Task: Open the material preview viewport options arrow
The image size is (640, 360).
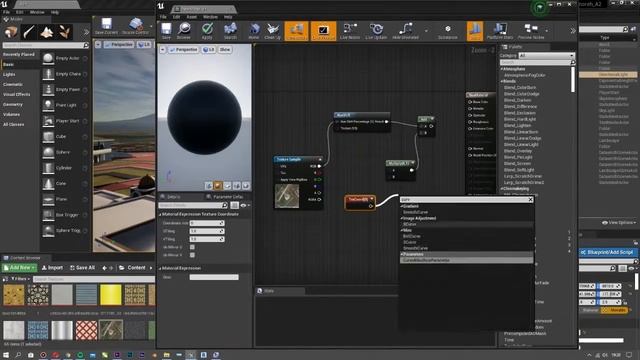Action: click(162, 49)
